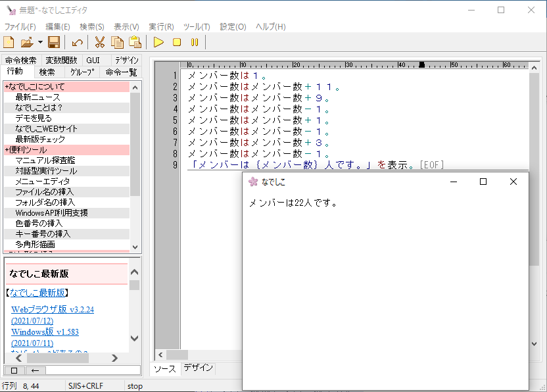Screen dimensions: 547x392
Task: Run the program with the play icon
Action: [x=158, y=43]
